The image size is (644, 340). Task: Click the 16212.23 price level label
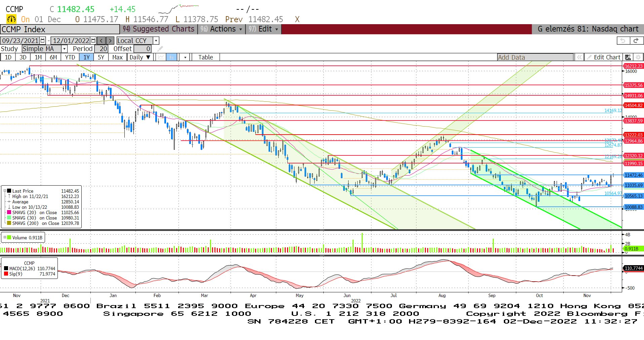634,66
